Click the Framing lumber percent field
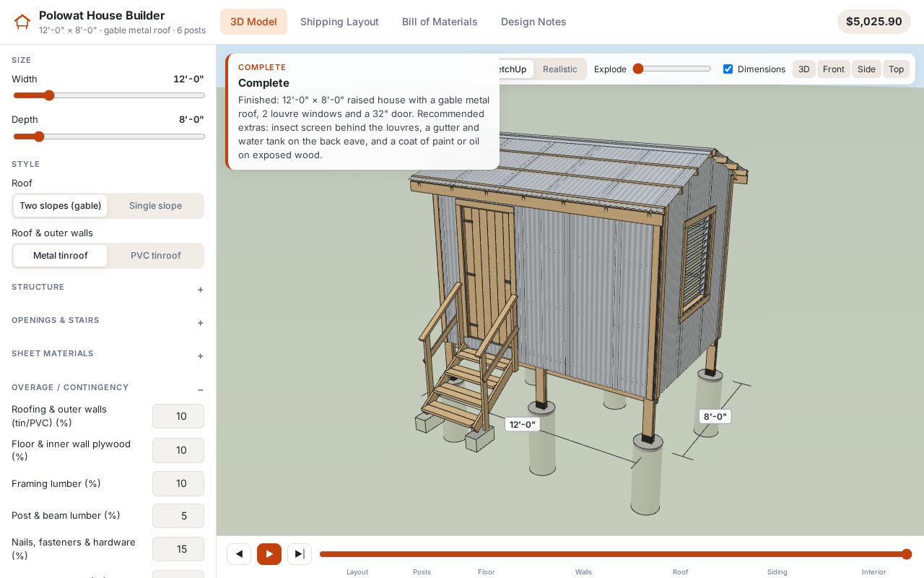 (x=178, y=483)
